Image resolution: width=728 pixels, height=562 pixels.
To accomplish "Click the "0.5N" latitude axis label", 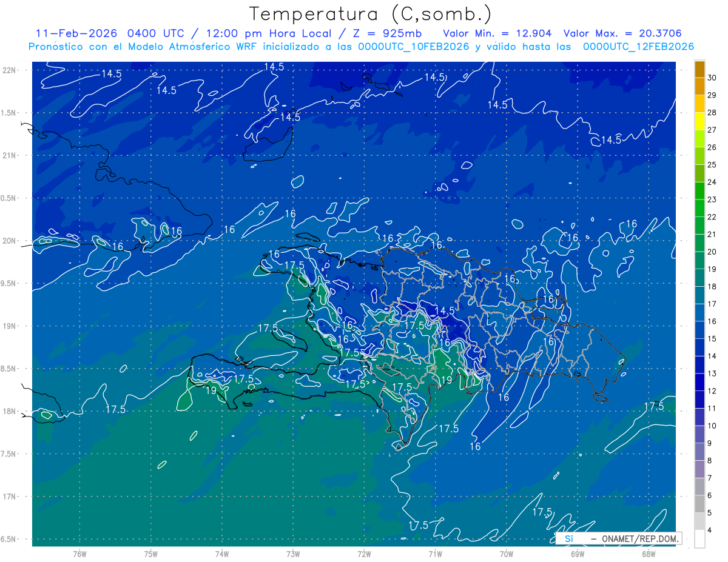I will click(9, 198).
